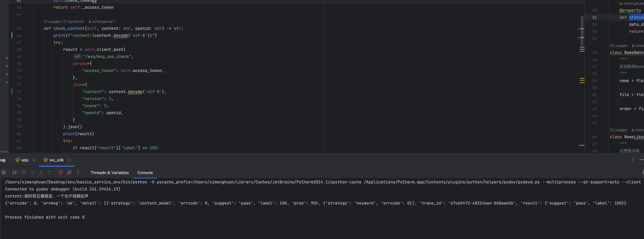This screenshot has width=644, height=239.
Task: Click the "access_token" dictionary key
Action: tap(99, 71)
